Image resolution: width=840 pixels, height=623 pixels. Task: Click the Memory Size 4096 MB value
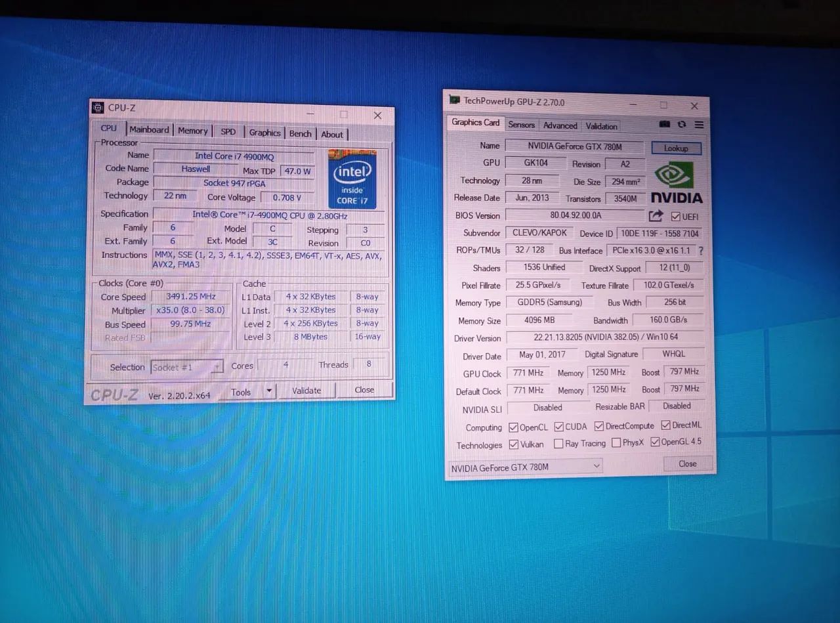[539, 320]
